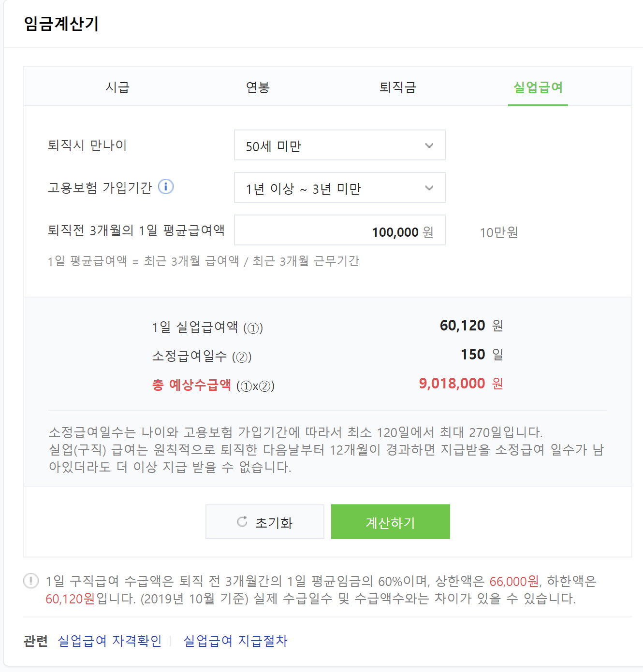Viewport: 643px width, 672px height.
Task: Switch to the 퇴직금 tab
Action: [397, 87]
